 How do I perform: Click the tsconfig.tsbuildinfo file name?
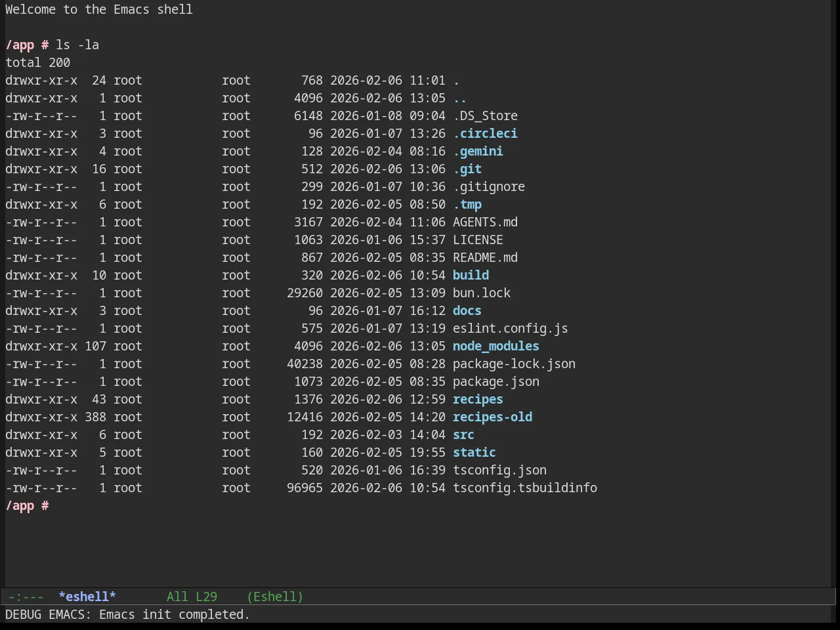click(x=525, y=488)
